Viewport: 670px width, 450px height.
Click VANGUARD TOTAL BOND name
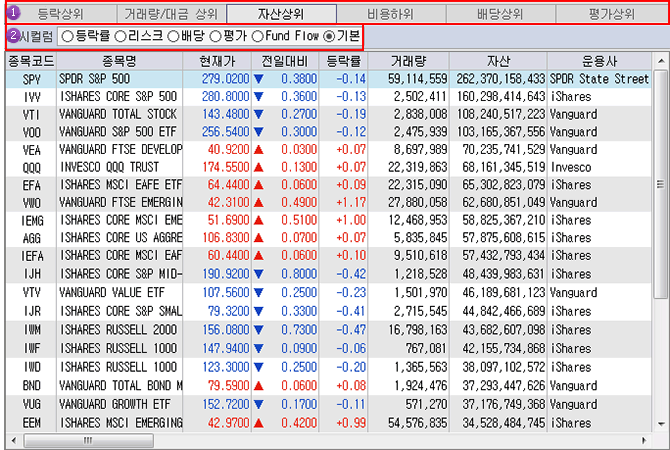pyautogui.click(x=120, y=386)
